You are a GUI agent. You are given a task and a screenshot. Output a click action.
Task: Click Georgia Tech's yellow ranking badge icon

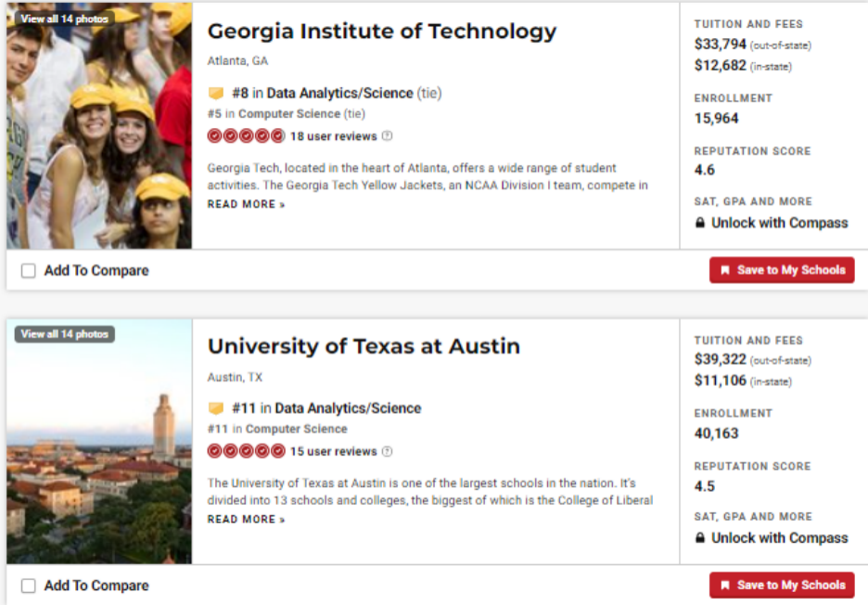pos(216,94)
